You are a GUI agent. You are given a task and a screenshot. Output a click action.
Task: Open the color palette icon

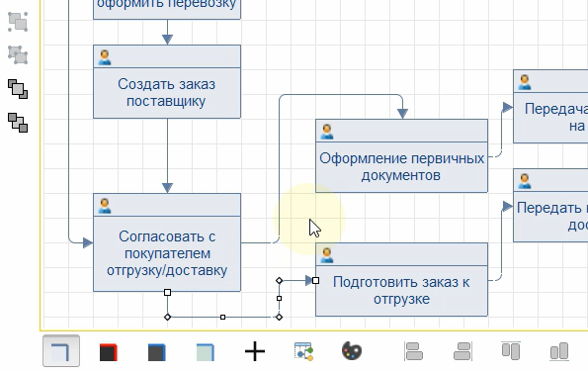tap(352, 351)
